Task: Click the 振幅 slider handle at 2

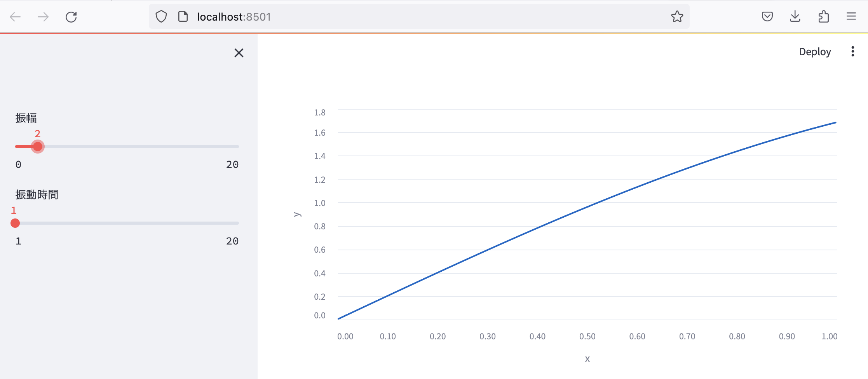Action: coord(38,147)
